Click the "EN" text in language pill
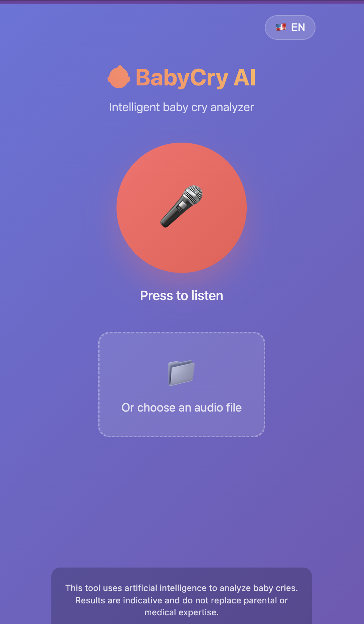364x624 pixels. pyautogui.click(x=298, y=28)
